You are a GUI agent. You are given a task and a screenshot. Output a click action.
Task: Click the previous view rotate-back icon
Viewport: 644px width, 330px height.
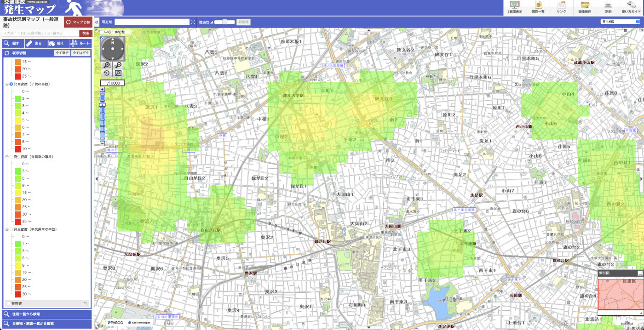107,73
